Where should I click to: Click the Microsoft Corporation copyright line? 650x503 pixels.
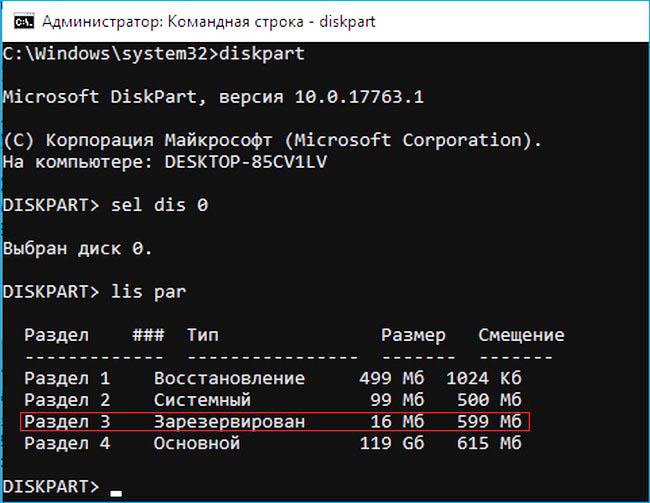[272, 140]
